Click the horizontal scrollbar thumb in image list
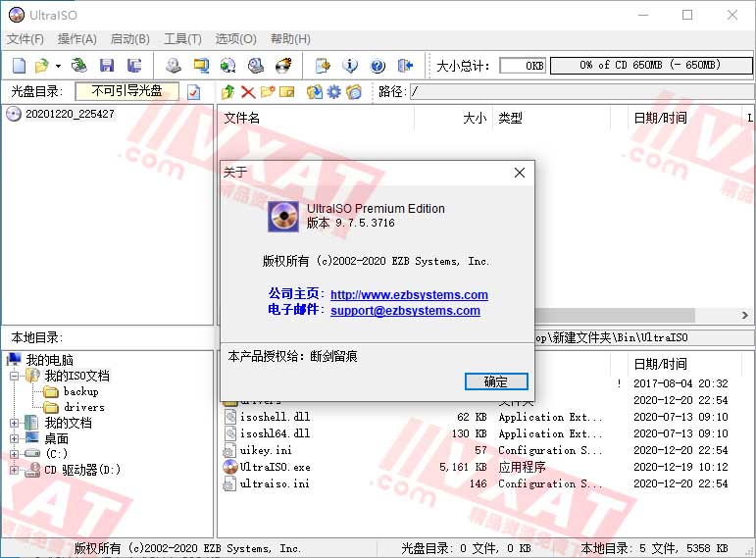Screen dimensions: 756x558 tap(615, 316)
